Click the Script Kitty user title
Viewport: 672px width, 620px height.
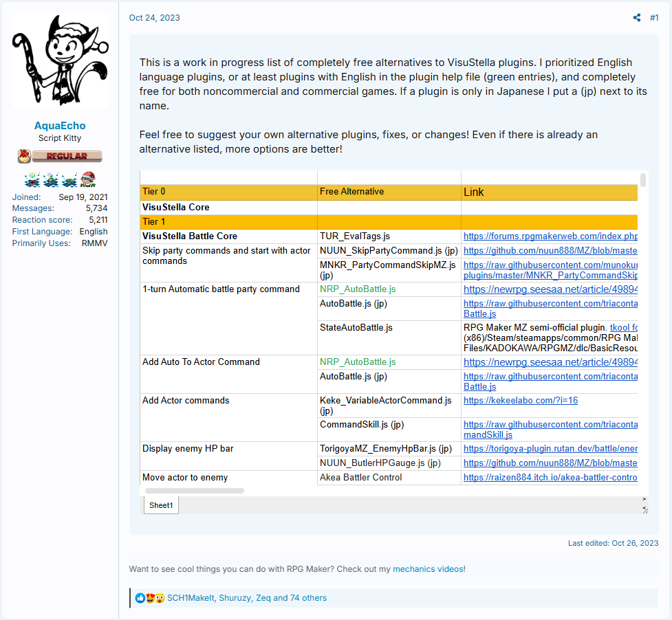(x=60, y=138)
